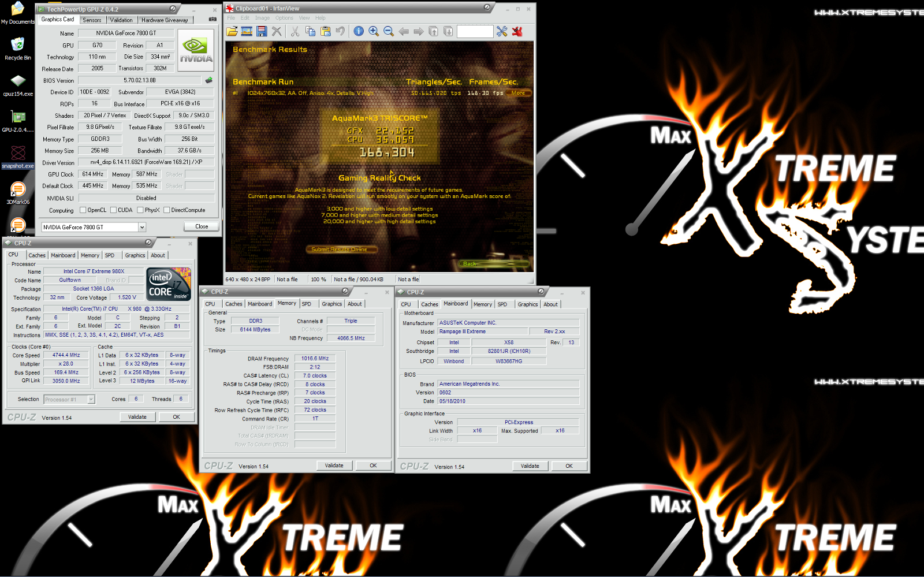Open IrfanView properties wrench icon

point(502,31)
